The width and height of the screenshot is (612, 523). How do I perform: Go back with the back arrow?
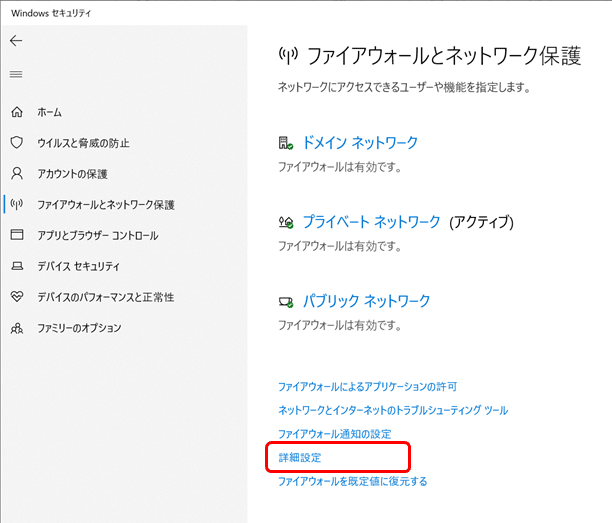click(x=16, y=41)
